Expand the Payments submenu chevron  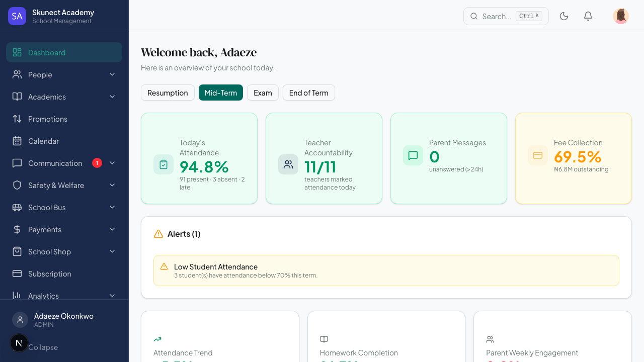pyautogui.click(x=112, y=229)
